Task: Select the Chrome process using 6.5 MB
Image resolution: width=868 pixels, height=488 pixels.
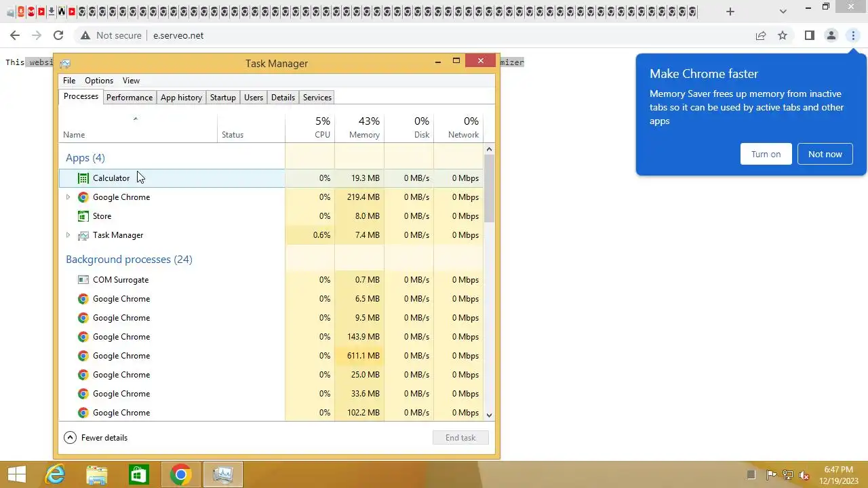Action: [271, 299]
